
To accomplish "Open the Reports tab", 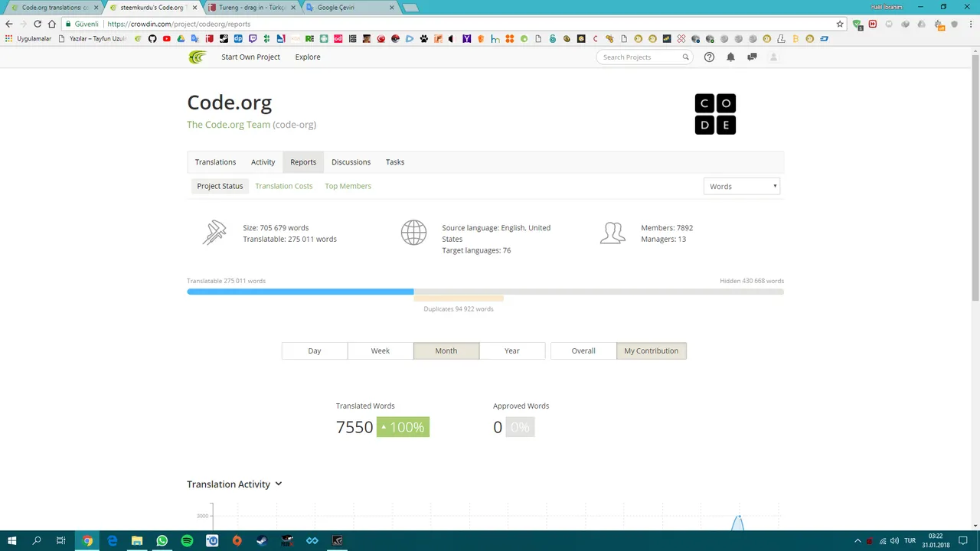I will coord(303,162).
